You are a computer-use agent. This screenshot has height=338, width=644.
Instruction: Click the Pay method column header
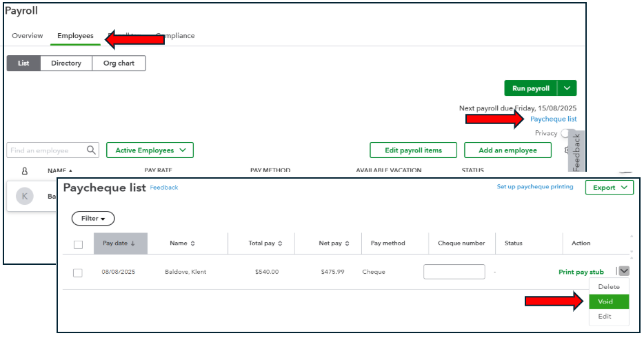[x=388, y=243]
